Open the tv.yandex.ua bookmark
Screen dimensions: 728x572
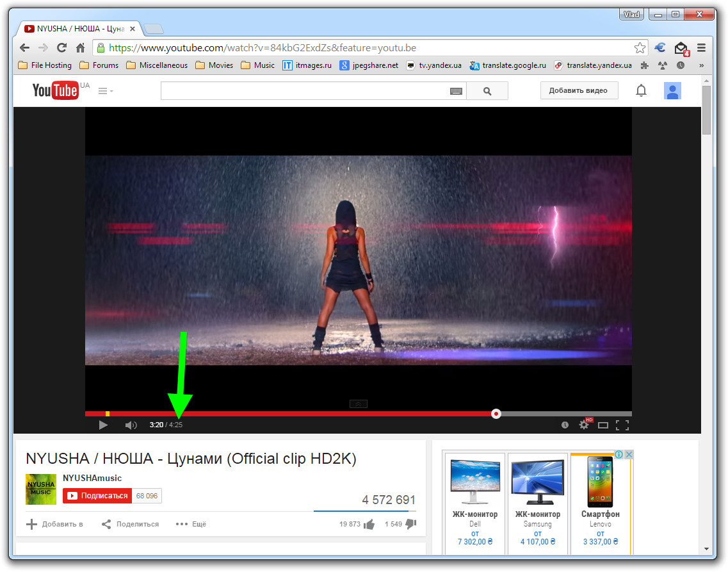(x=433, y=65)
